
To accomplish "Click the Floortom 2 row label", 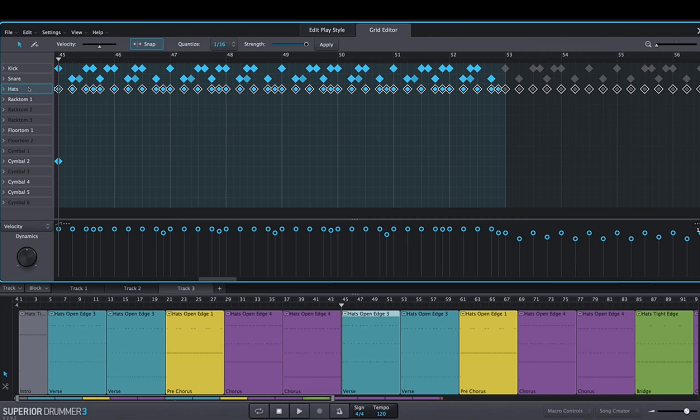I will click(x=21, y=141).
